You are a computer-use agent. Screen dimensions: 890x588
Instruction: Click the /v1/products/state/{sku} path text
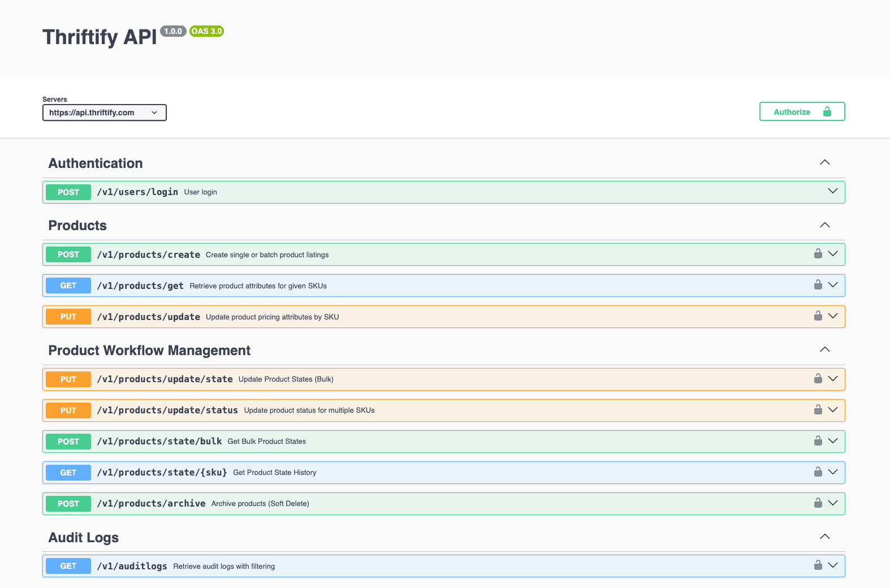tap(162, 473)
